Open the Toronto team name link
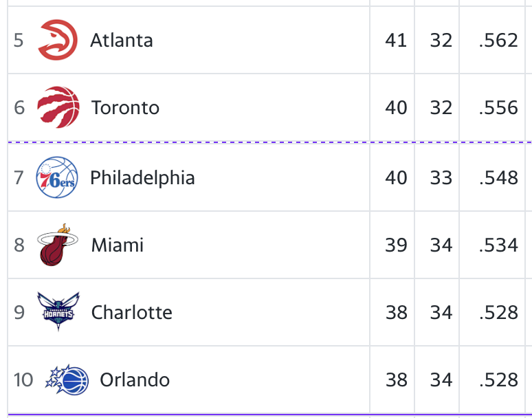Screen dimensions: 532x418 (125, 107)
